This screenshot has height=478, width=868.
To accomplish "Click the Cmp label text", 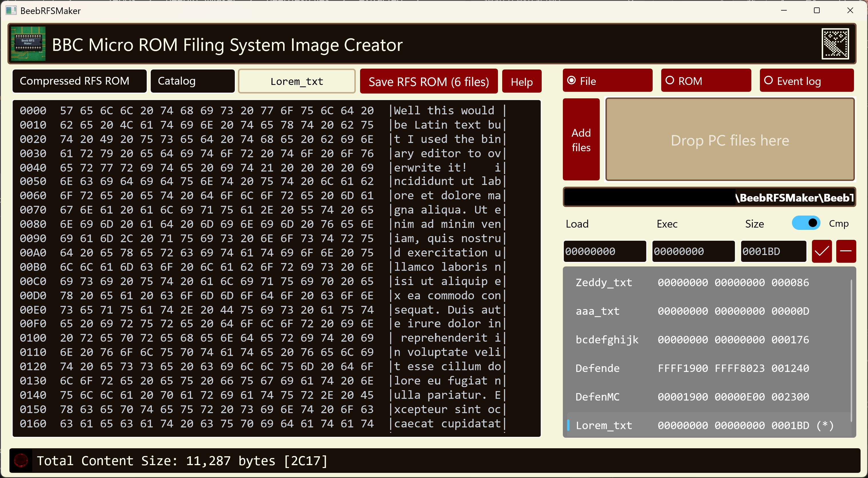I will click(x=839, y=223).
